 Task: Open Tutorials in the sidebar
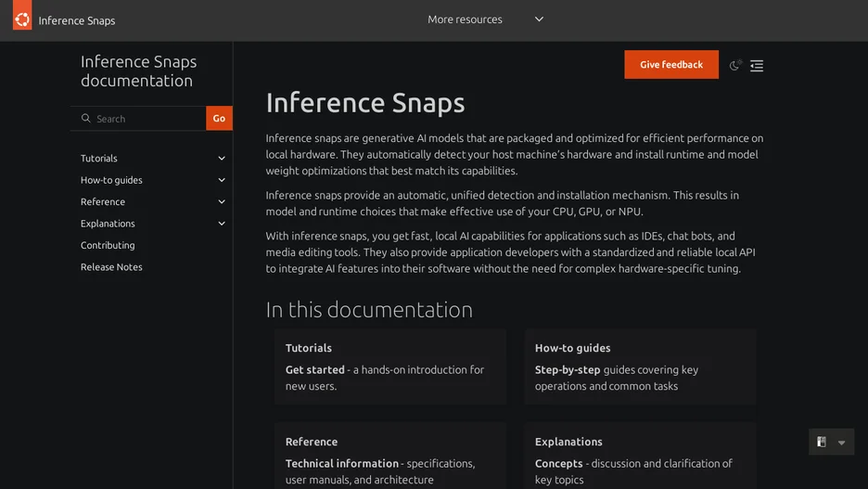[99, 159]
